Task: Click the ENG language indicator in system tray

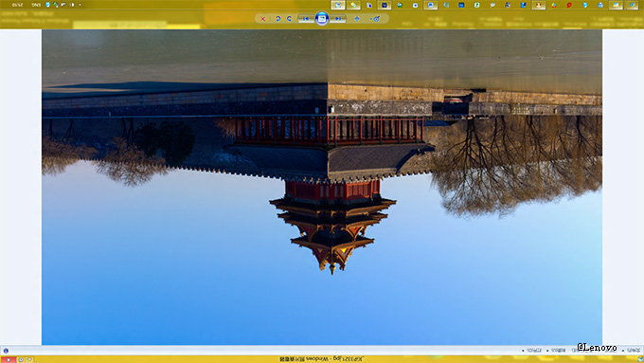Action: pyautogui.click(x=36, y=5)
